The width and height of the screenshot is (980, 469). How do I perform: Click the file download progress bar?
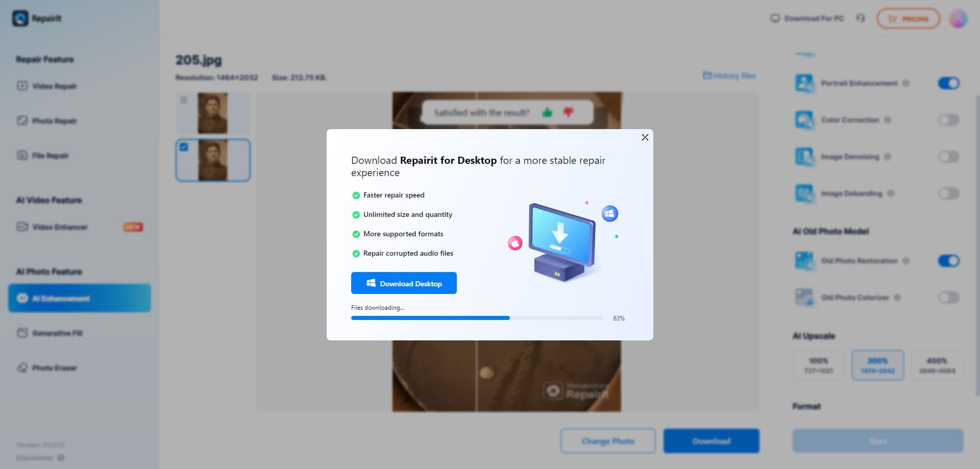pyautogui.click(x=477, y=318)
